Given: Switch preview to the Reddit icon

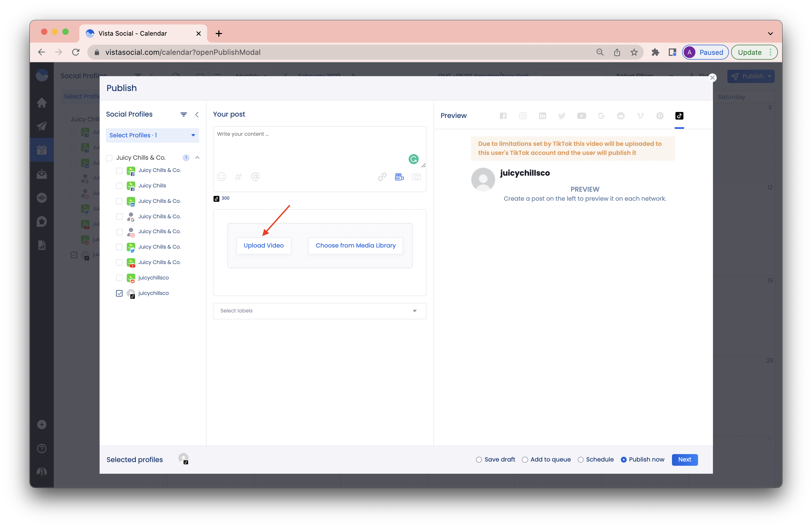Looking at the screenshot, I should 621,116.
